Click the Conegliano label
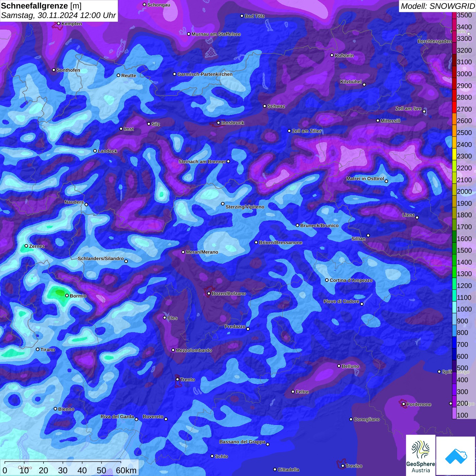This screenshot has width=476, height=476. click(x=367, y=419)
